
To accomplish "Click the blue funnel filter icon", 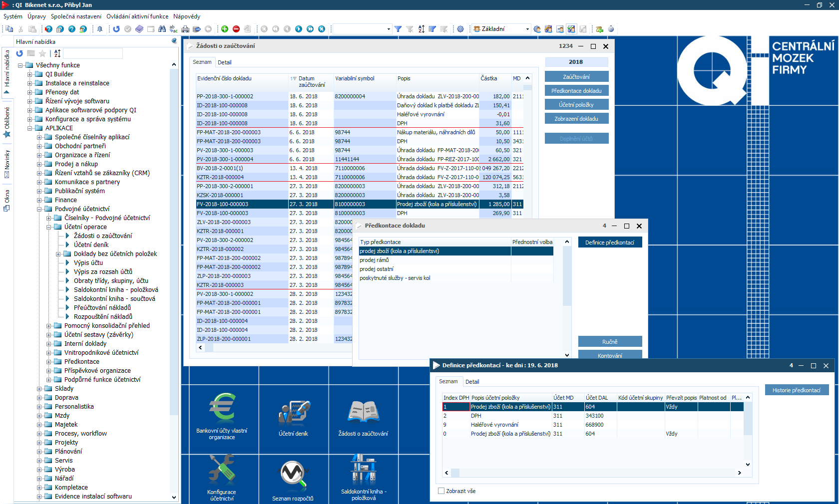I will point(398,29).
